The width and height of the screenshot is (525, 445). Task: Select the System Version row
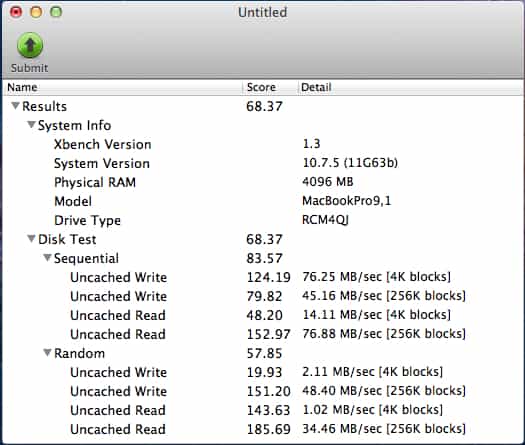(x=262, y=163)
